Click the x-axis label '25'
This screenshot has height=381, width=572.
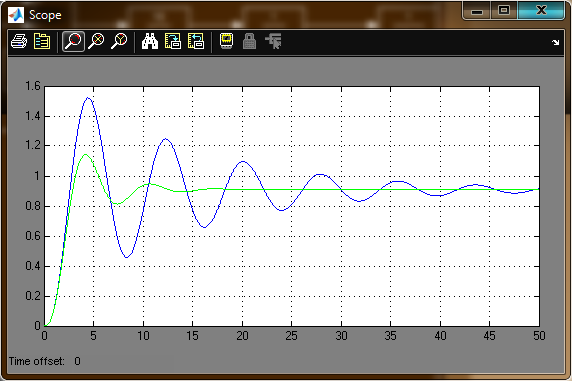click(291, 336)
